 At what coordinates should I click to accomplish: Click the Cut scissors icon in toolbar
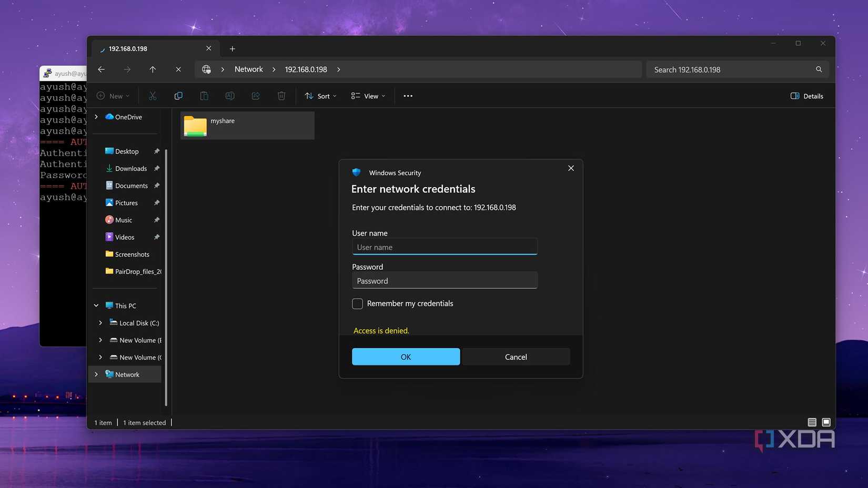click(153, 96)
